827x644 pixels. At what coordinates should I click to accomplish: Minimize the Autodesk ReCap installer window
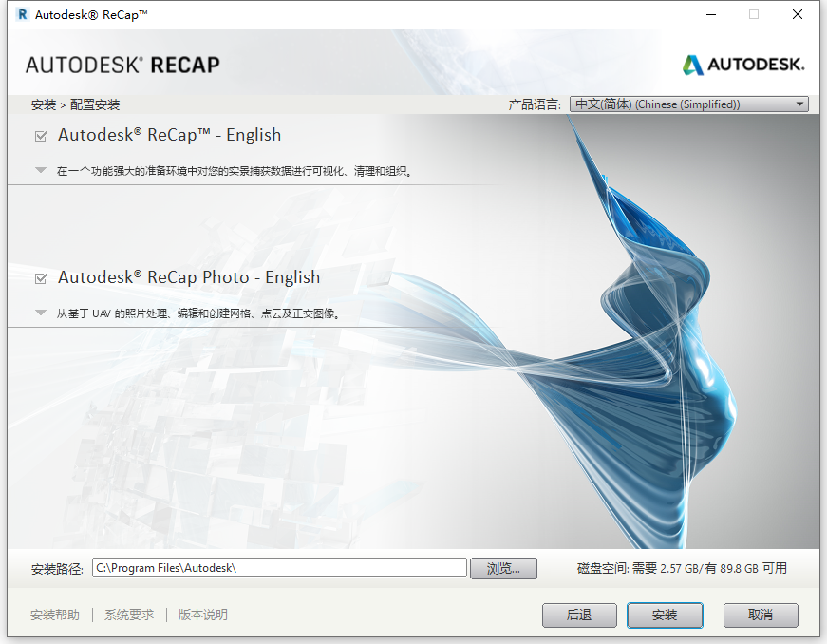pyautogui.click(x=711, y=15)
